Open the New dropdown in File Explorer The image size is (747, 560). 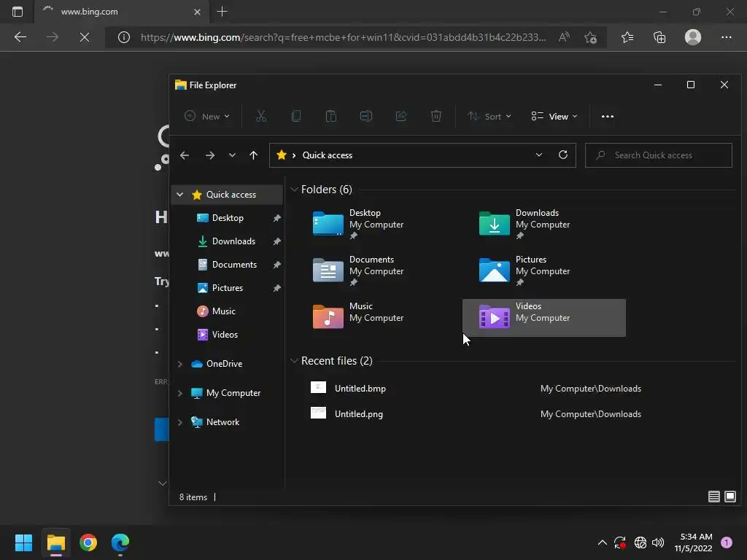coord(206,116)
